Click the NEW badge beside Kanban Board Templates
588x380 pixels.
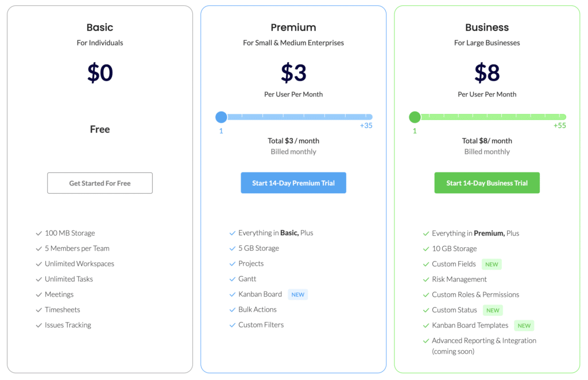click(x=524, y=325)
